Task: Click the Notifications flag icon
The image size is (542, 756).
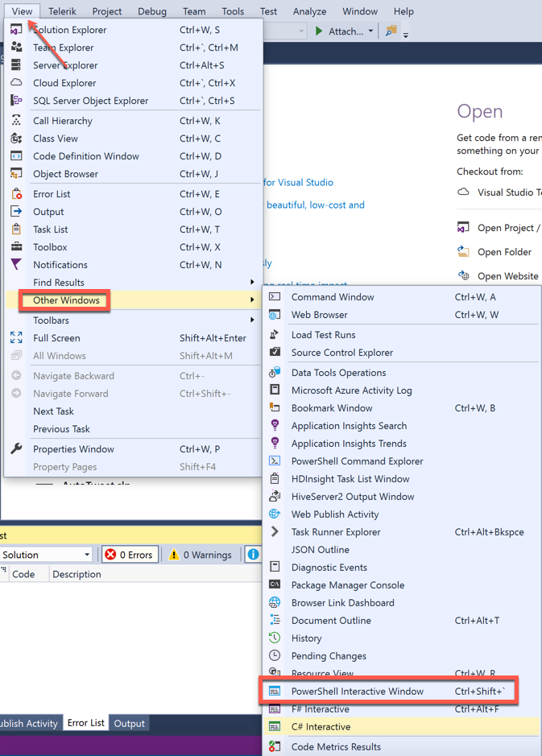Action: click(x=16, y=264)
